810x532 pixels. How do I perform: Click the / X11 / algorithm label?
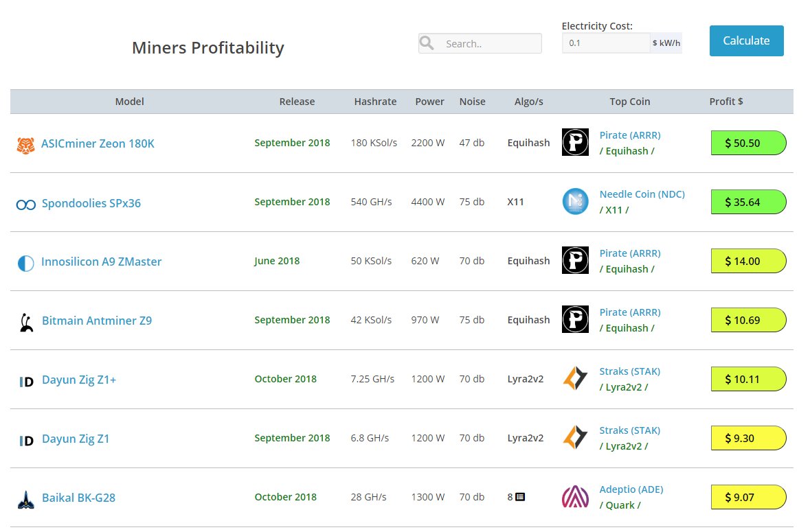click(x=614, y=210)
